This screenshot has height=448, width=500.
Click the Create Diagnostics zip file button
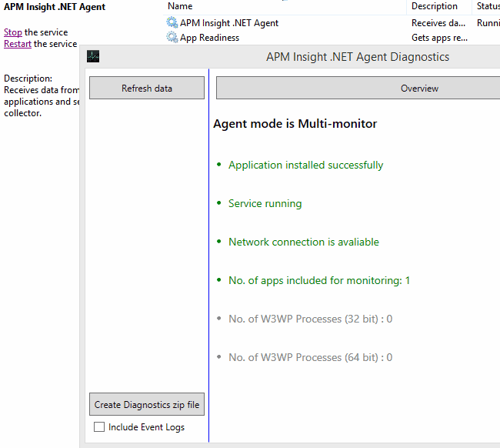click(x=147, y=405)
